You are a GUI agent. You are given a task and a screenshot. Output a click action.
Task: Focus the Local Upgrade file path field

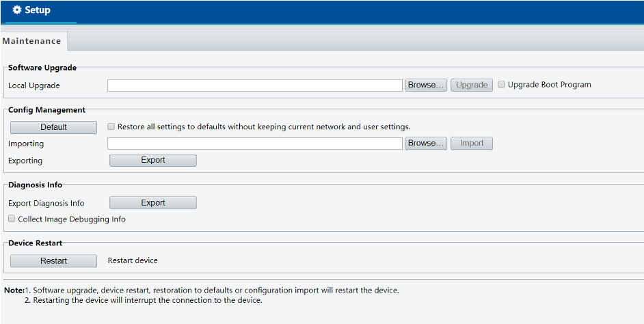pos(254,85)
